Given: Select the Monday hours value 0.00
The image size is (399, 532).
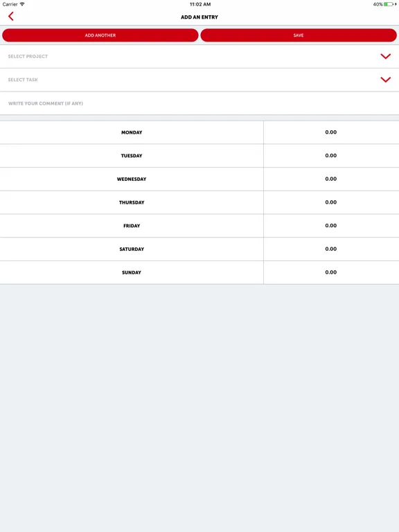Looking at the screenshot, I should tap(331, 132).
